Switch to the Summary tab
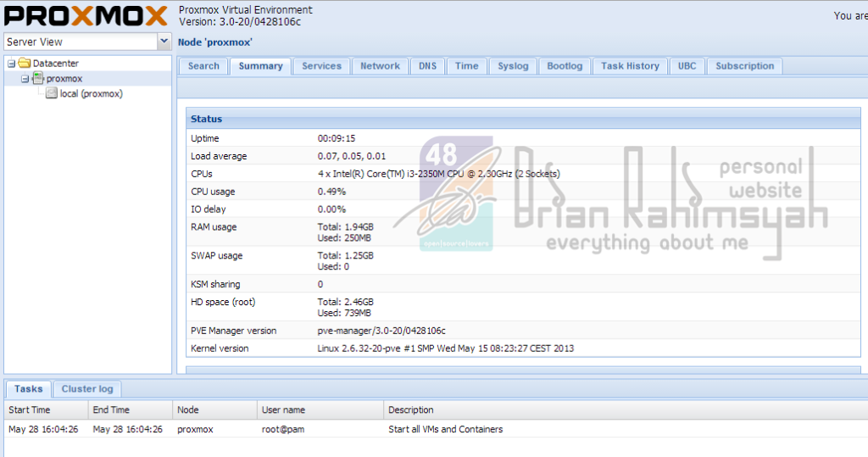The image size is (868, 457). pos(260,66)
